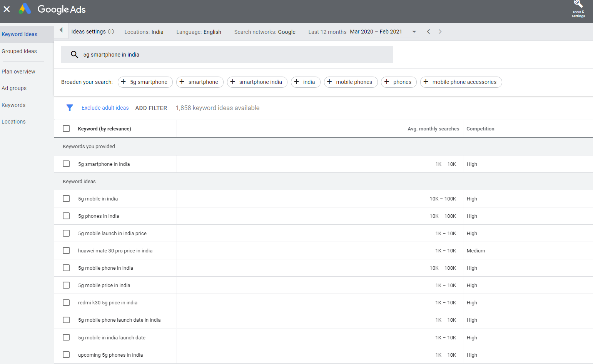Open Grouped ideas in sidebar
Viewport: 593px width, 364px height.
(x=19, y=51)
